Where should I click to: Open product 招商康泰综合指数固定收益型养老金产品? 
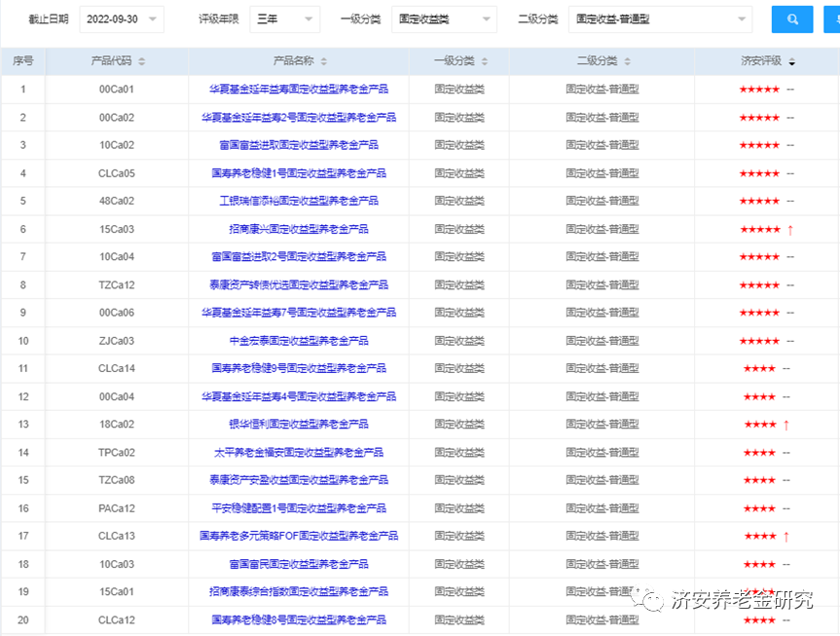[x=299, y=591]
